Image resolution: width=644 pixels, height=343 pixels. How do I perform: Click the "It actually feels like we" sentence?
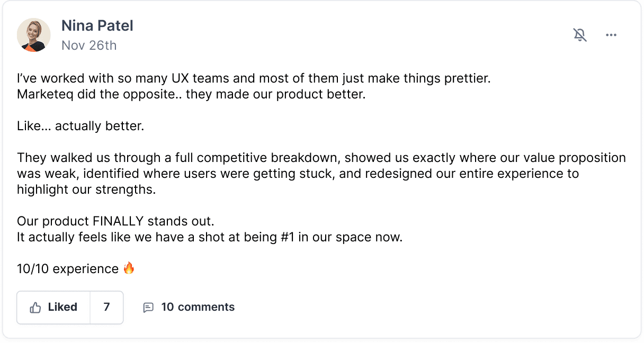[210, 237]
